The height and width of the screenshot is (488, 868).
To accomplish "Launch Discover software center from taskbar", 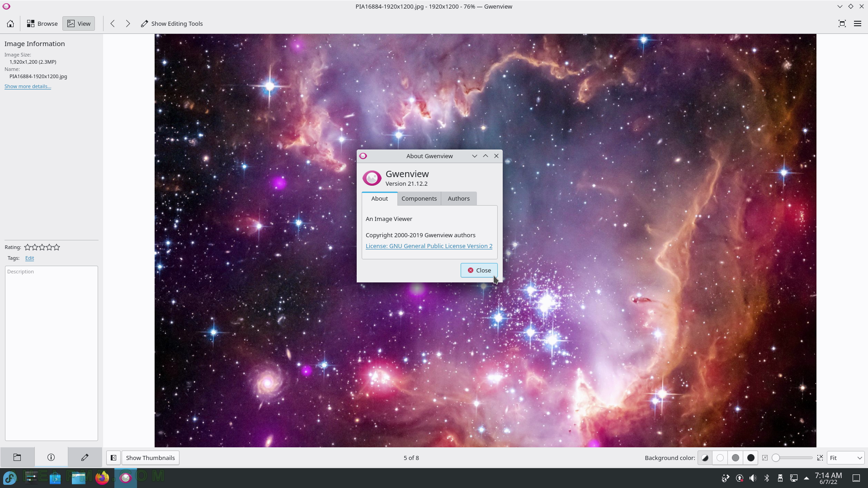I will click(55, 478).
